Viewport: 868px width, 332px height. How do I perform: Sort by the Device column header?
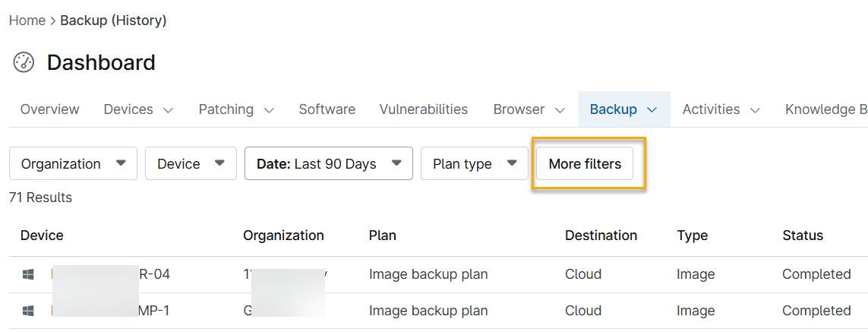42,236
